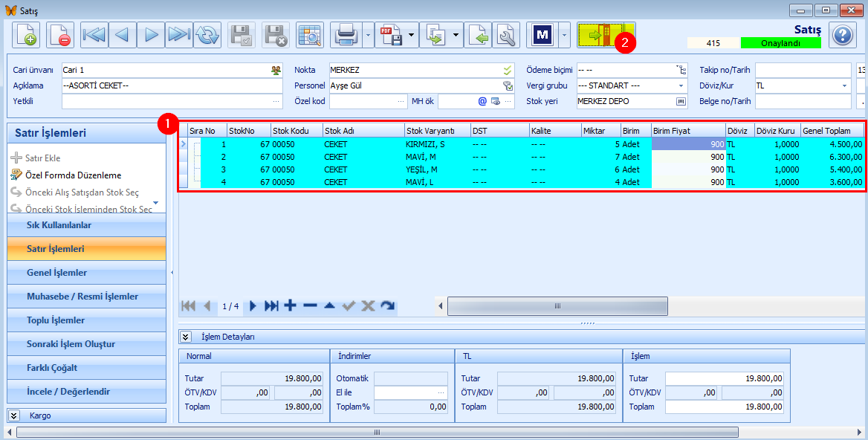The width and height of the screenshot is (868, 440).
Task: Print the document with printer icon
Action: 346,36
